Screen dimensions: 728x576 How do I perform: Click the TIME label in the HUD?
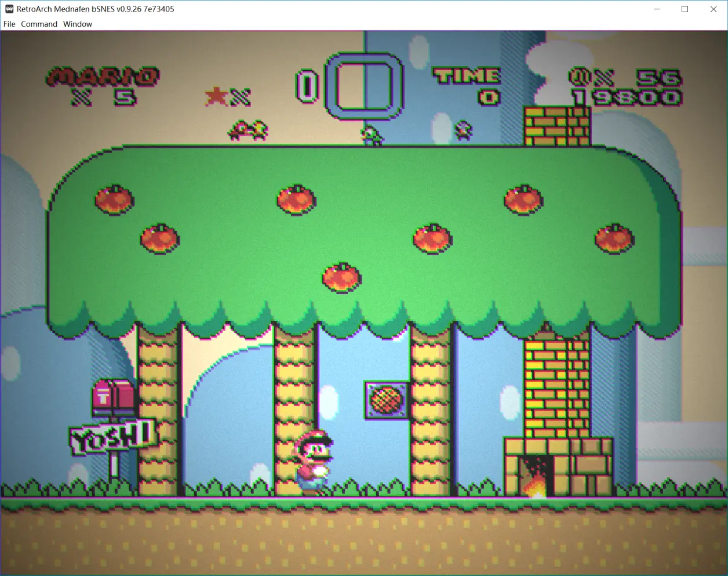coord(467,76)
